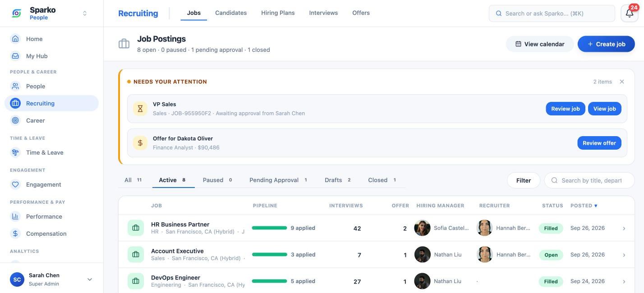The image size is (644, 293).
Task: Click View job for VP Sales
Action: 605,109
